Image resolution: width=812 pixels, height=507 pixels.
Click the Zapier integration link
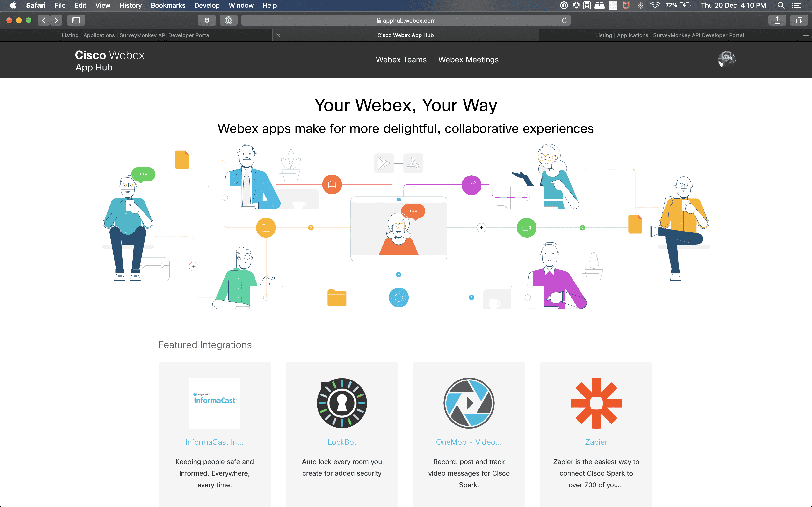[x=596, y=442]
